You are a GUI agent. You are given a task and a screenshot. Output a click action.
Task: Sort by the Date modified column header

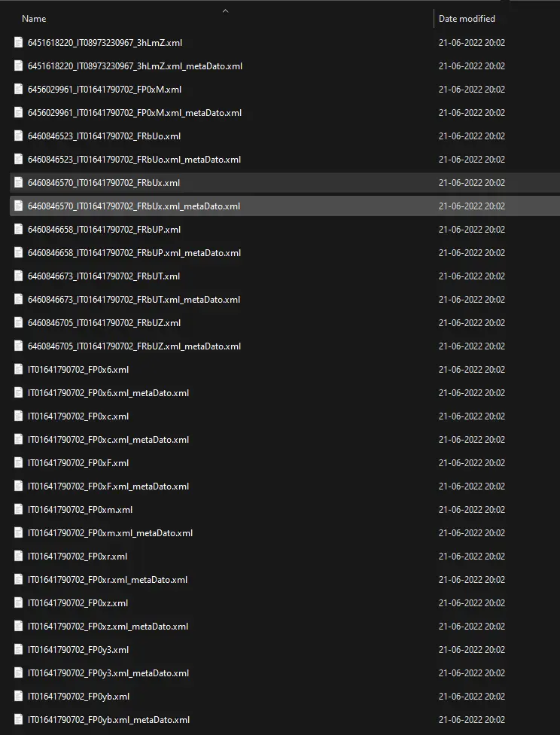click(467, 19)
